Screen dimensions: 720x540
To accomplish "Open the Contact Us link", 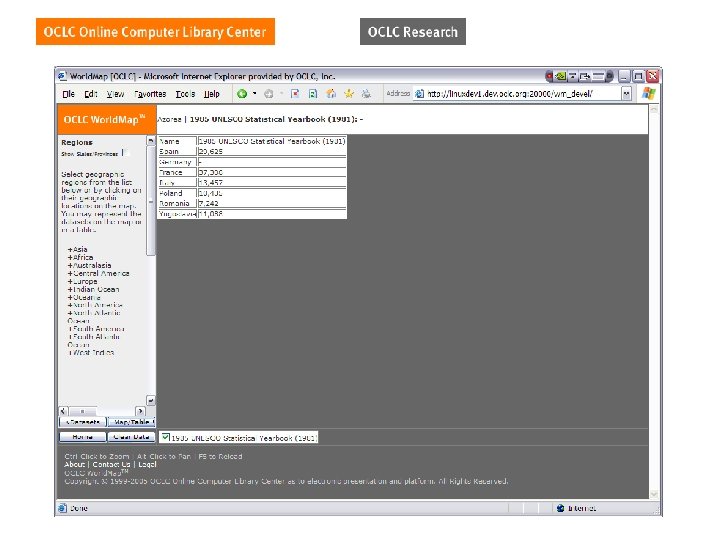I will tap(112, 464).
